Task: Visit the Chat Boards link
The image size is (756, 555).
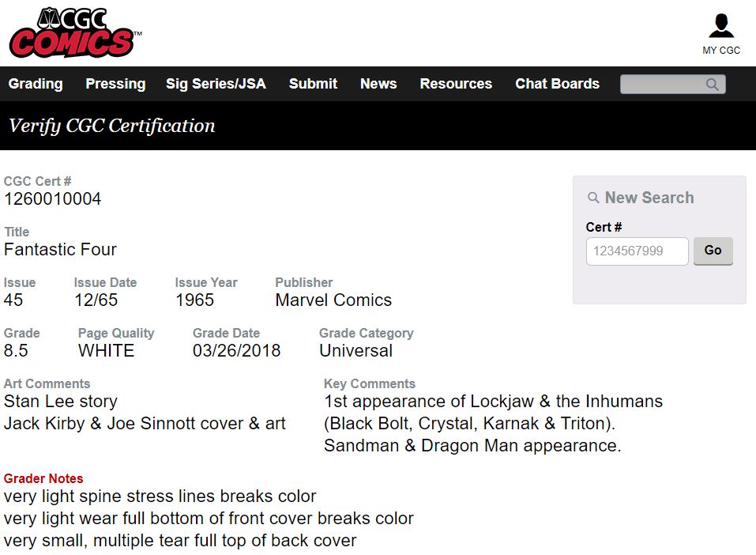Action: 557,84
